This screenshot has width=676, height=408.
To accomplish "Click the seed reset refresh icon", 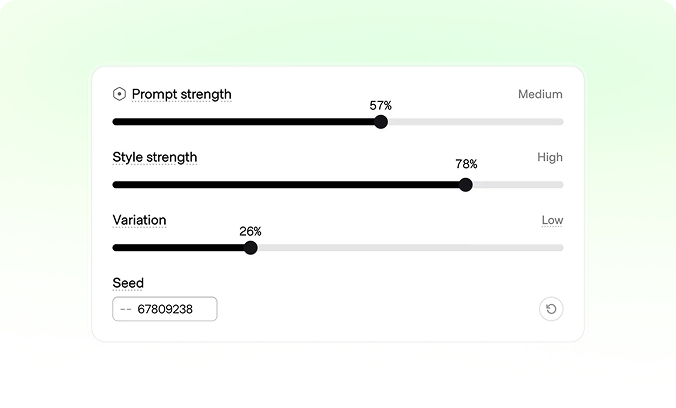I will click(x=551, y=309).
